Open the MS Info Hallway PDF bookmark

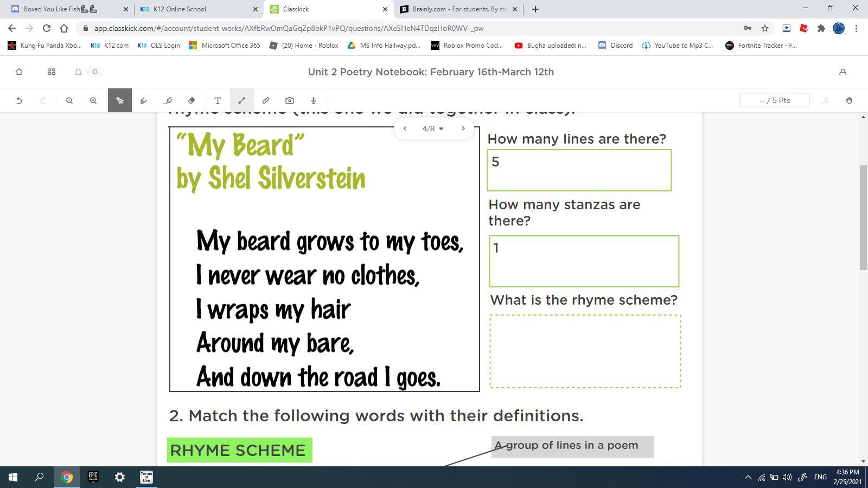point(384,46)
